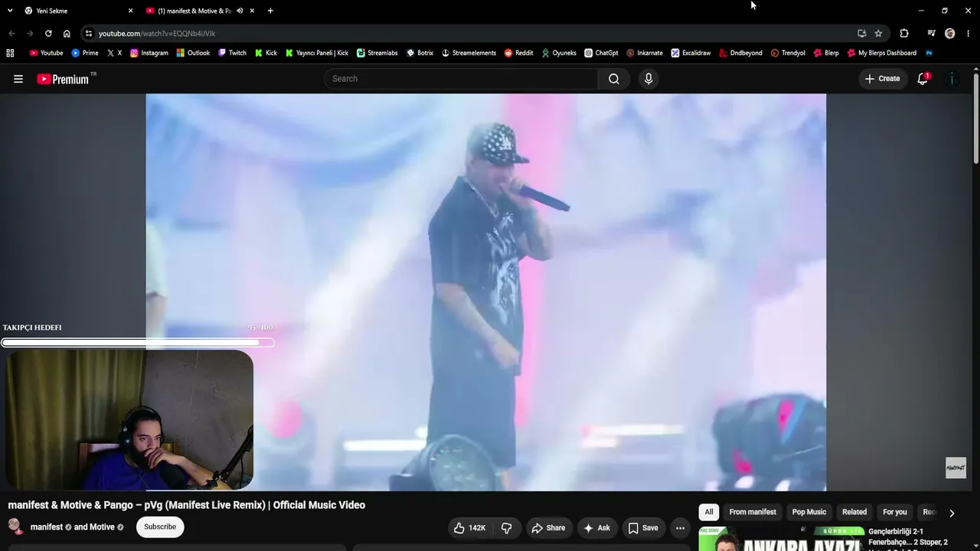Open the Instagram bookmark
This screenshot has width=980, height=551.
pyautogui.click(x=149, y=53)
